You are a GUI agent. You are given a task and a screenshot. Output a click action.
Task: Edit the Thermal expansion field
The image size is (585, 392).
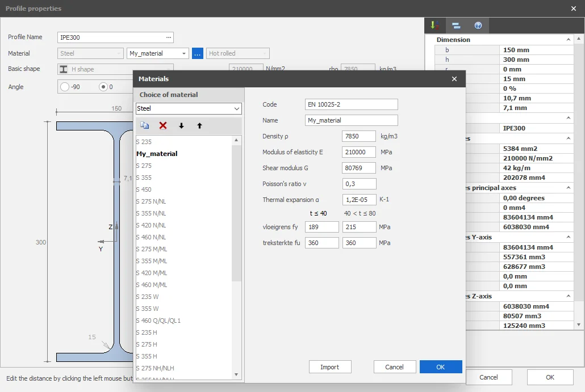(358, 200)
